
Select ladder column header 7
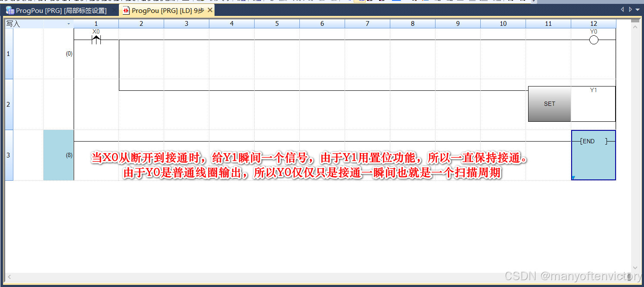coord(367,24)
